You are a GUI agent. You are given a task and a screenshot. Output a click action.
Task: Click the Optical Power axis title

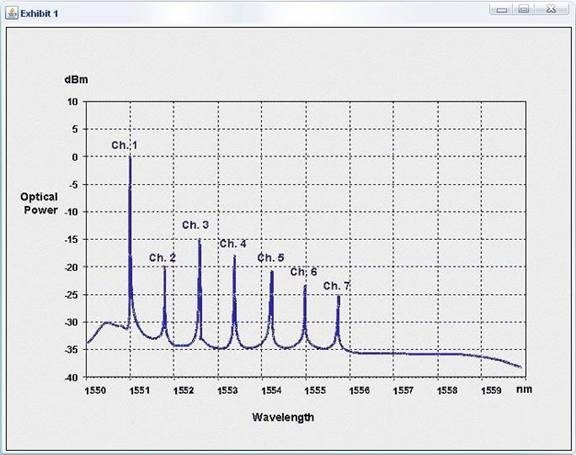coord(39,203)
